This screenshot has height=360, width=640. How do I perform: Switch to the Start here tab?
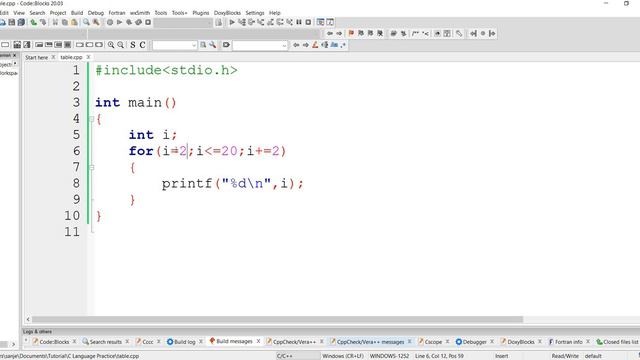point(36,58)
